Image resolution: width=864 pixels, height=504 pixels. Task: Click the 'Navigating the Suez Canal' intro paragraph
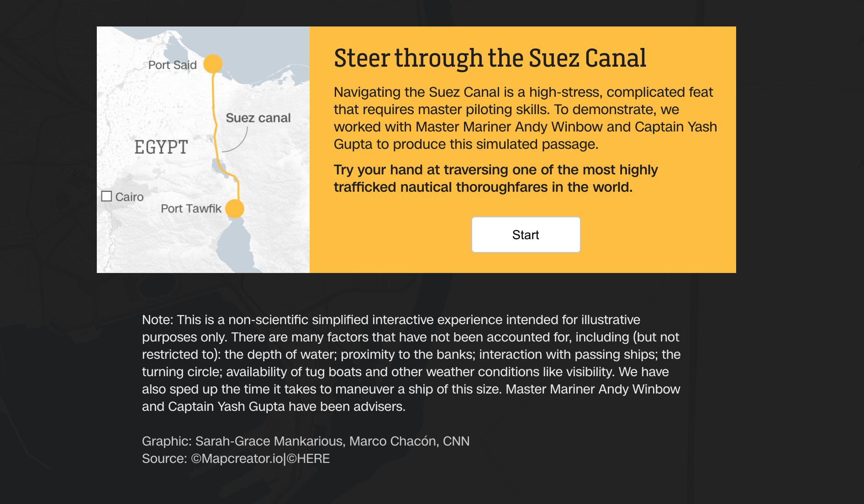[x=525, y=118]
